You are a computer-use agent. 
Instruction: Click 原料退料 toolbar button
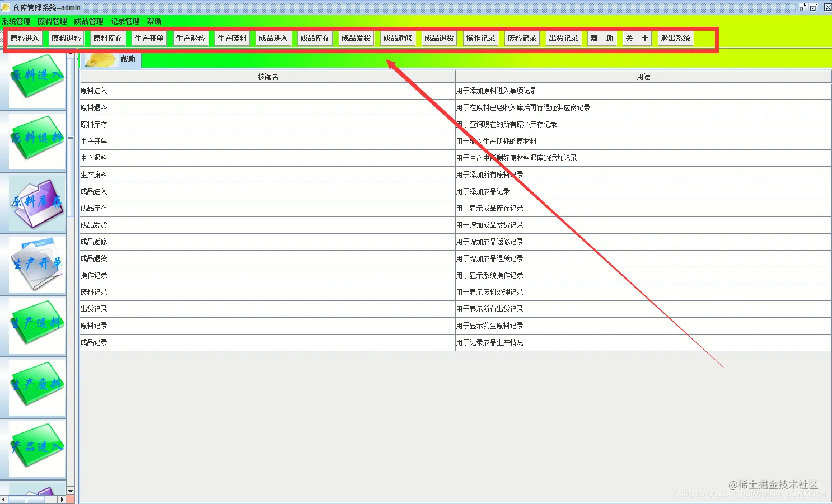coord(66,38)
